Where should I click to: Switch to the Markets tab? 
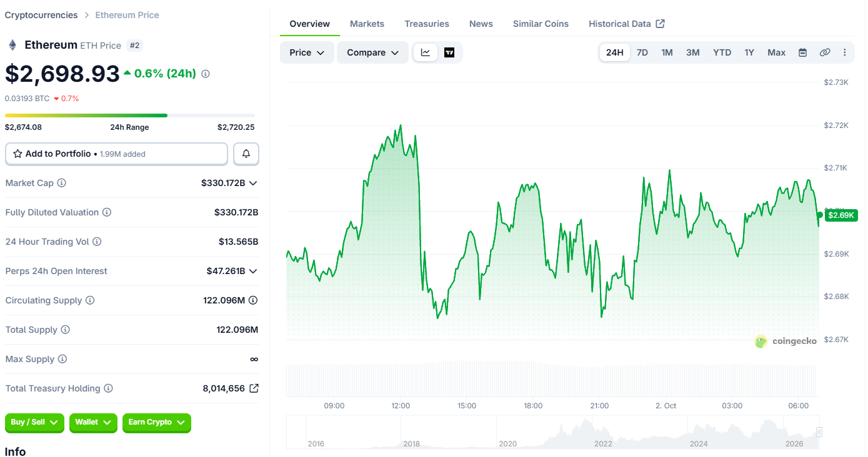[x=367, y=24]
